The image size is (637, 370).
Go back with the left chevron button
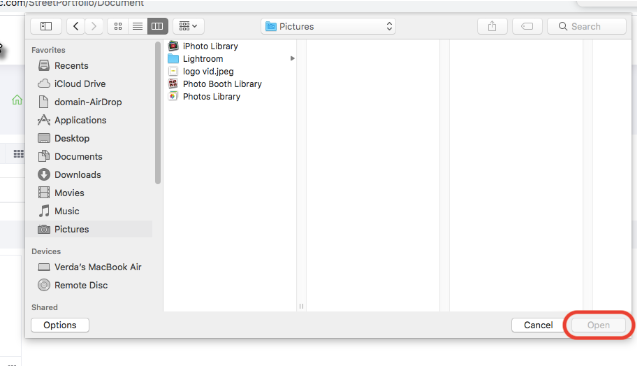coord(76,26)
